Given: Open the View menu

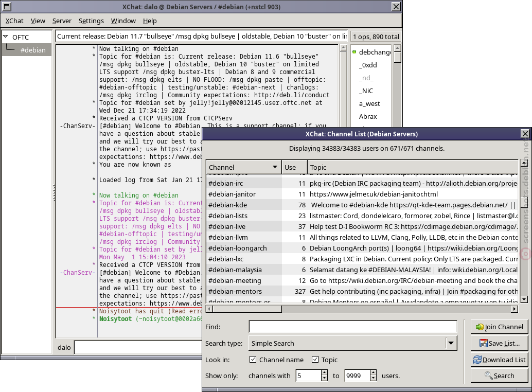Looking at the screenshot, I should [38, 21].
